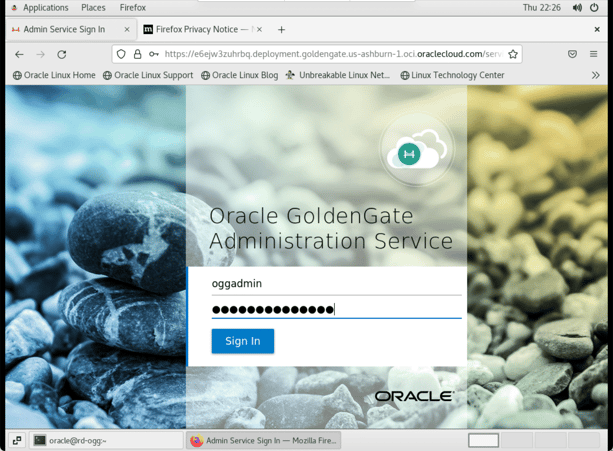Open the Firefox hamburger menu
Viewport: 613px width, 451px height.
[x=594, y=54]
